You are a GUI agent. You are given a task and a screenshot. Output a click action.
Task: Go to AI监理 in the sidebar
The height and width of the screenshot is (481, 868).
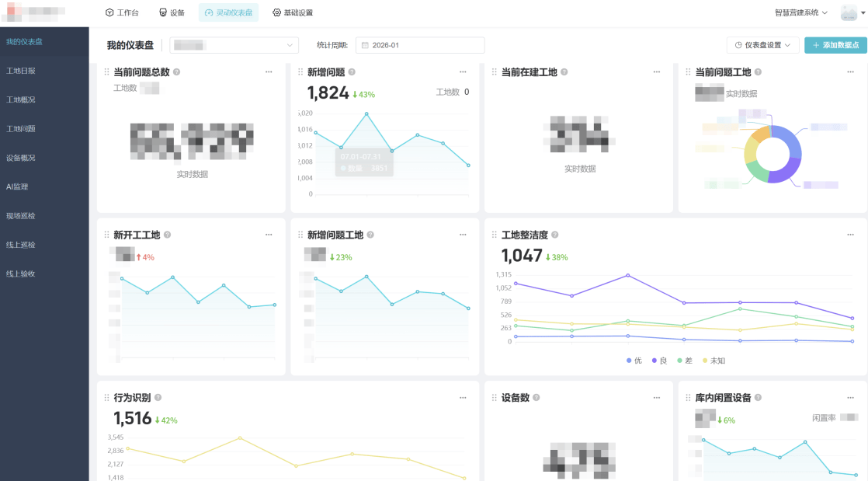pyautogui.click(x=17, y=186)
